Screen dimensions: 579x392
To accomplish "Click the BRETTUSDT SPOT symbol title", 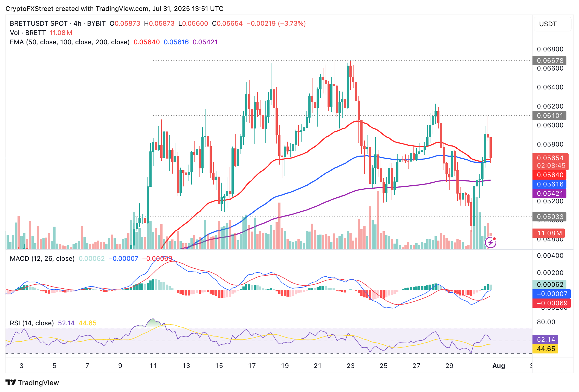I will [39, 24].
